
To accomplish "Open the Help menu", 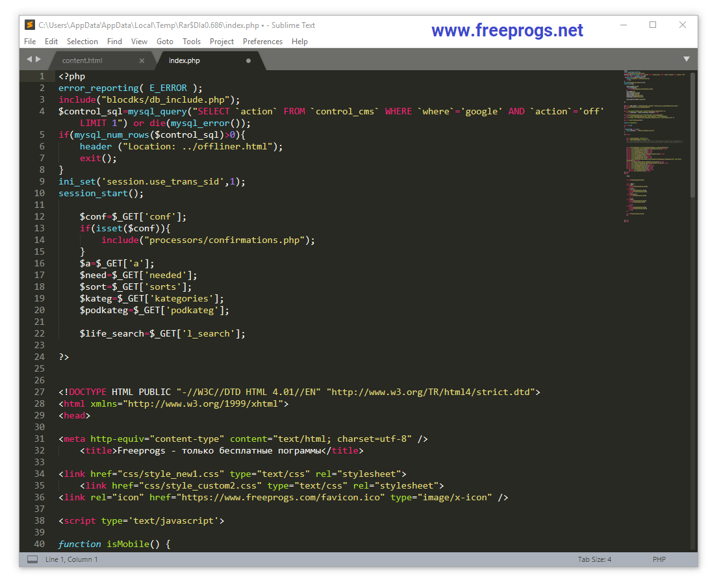I will (299, 42).
